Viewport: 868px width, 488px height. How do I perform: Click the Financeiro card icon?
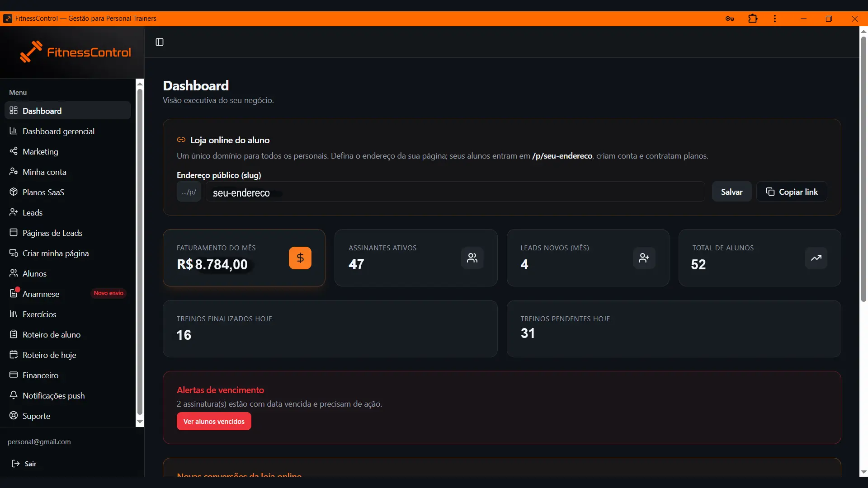pos(14,375)
